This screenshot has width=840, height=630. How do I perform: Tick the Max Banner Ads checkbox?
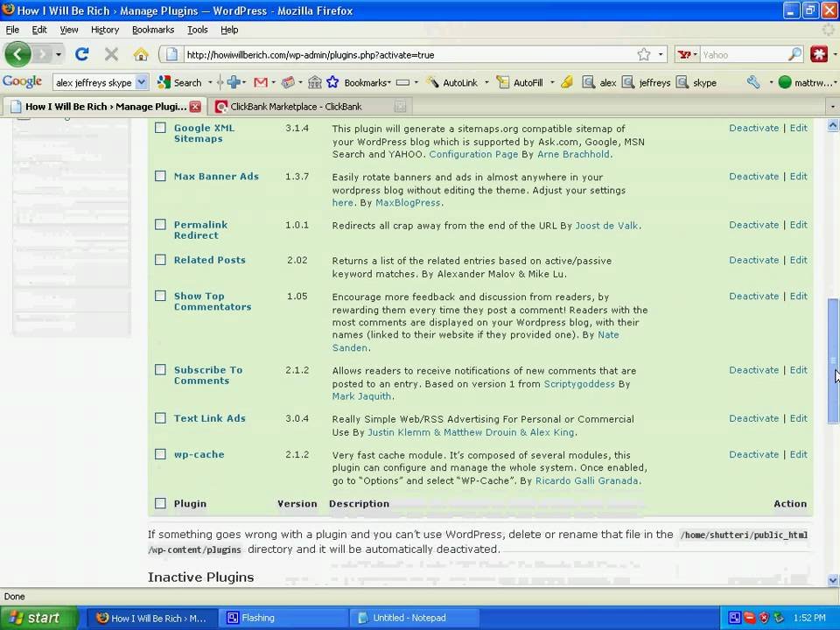tap(160, 176)
